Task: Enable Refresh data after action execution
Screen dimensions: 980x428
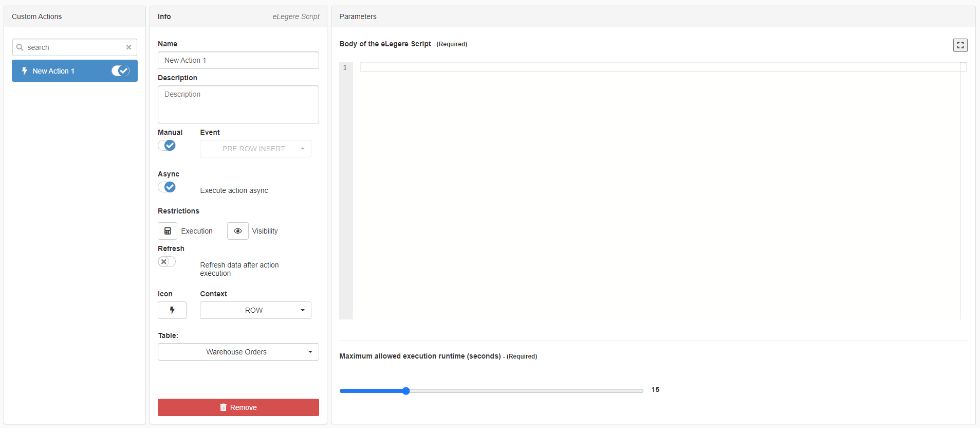Action: tap(167, 262)
